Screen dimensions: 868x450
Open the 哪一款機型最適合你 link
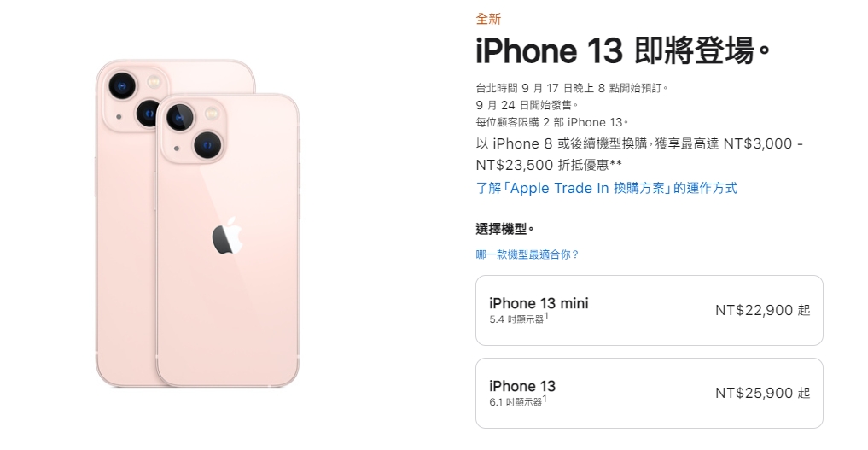[x=527, y=254]
